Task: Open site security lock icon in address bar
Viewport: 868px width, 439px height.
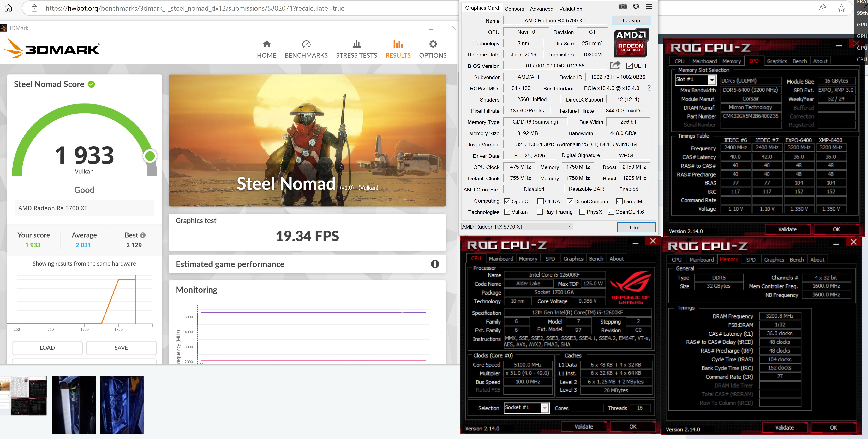Action: click(x=34, y=8)
